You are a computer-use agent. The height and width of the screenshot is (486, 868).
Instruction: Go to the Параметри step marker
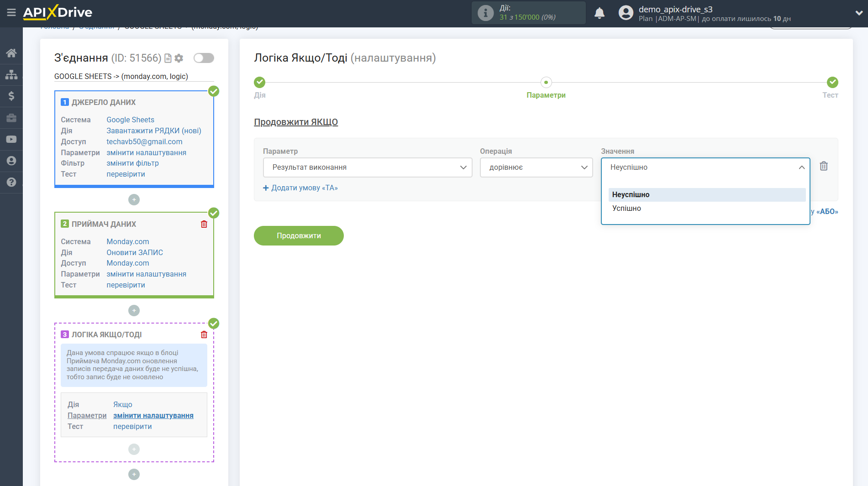pos(546,83)
